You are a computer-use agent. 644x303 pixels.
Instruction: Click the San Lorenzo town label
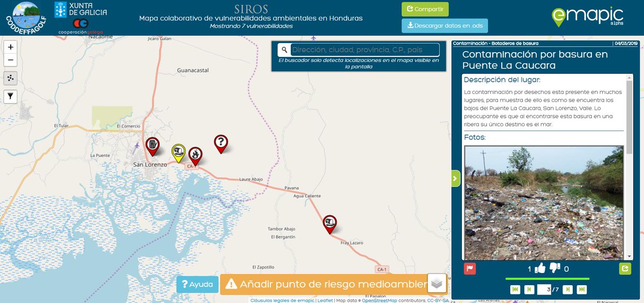[150, 164]
